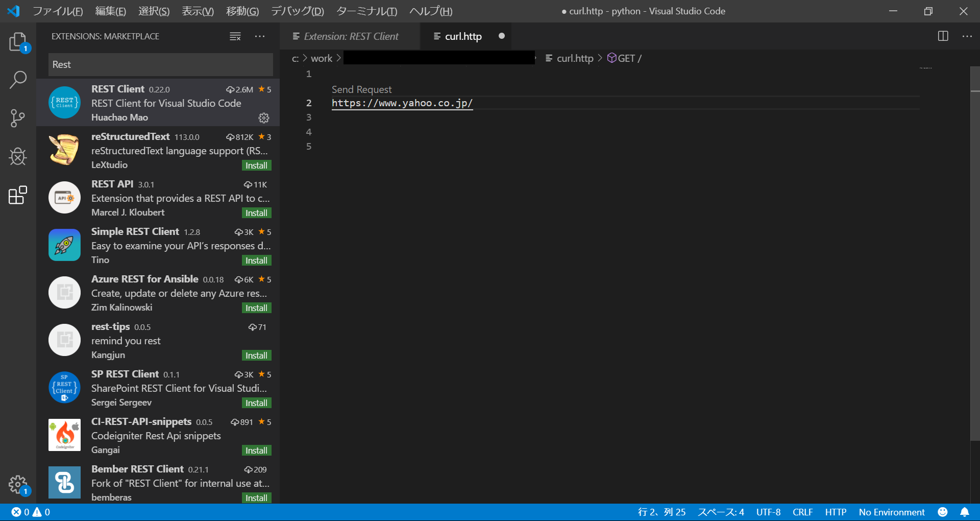Select the Azure REST for Ansible title

[144, 279]
